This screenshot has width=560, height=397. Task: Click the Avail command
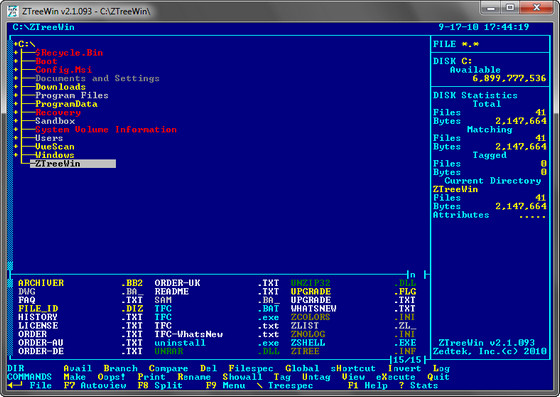pyautogui.click(x=78, y=368)
